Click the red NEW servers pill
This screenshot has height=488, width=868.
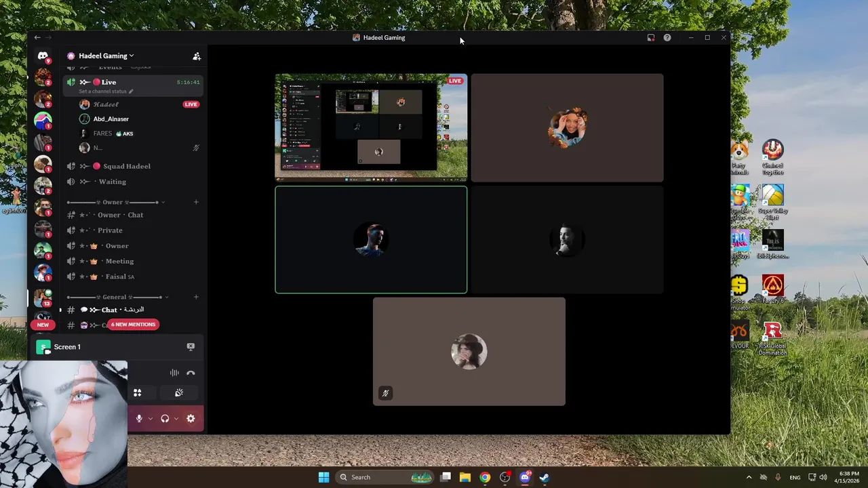(x=43, y=325)
